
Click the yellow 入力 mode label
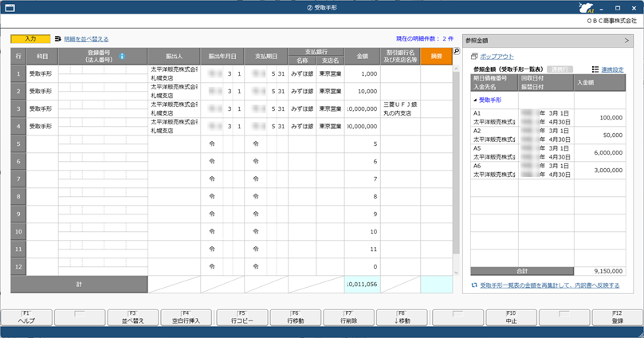click(30, 39)
